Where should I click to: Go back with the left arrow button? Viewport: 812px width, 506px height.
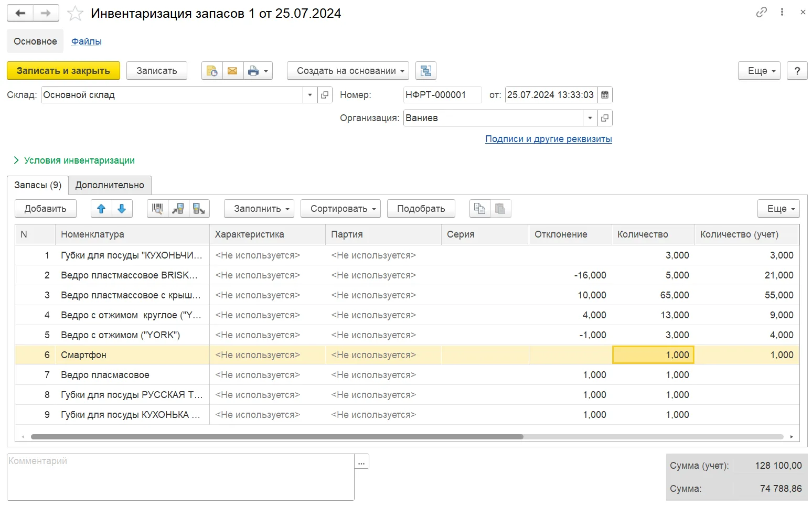coord(20,13)
